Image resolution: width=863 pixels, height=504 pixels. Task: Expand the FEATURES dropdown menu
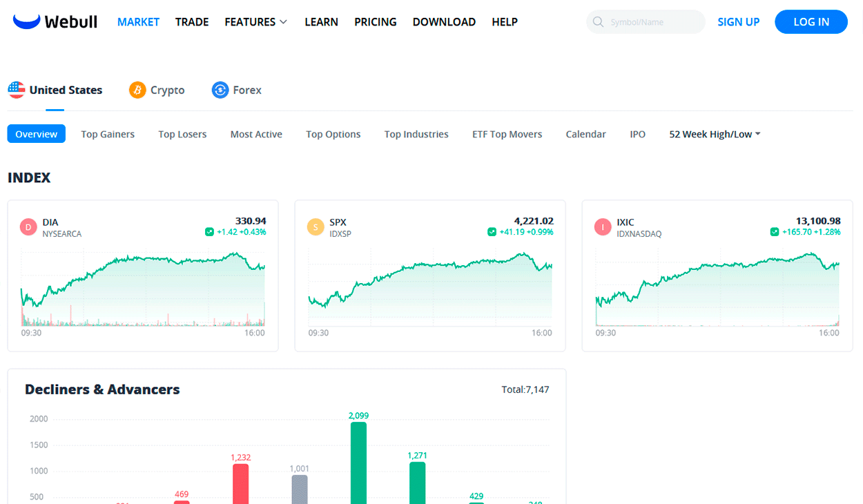tap(255, 21)
